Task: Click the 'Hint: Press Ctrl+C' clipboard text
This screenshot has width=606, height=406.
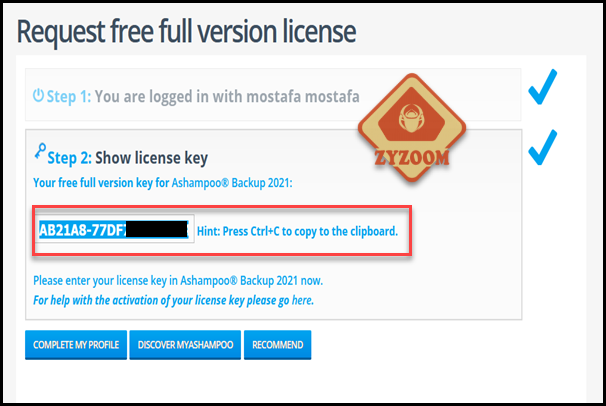Action: coord(297,231)
